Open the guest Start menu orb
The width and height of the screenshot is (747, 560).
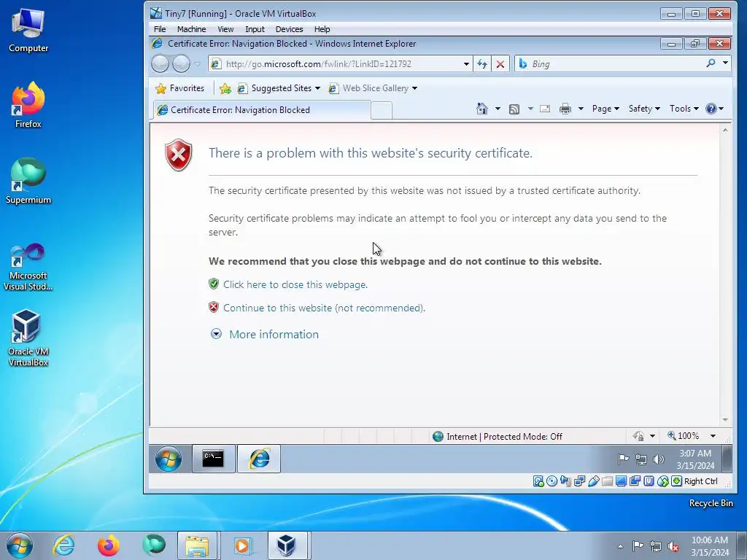pyautogui.click(x=169, y=459)
